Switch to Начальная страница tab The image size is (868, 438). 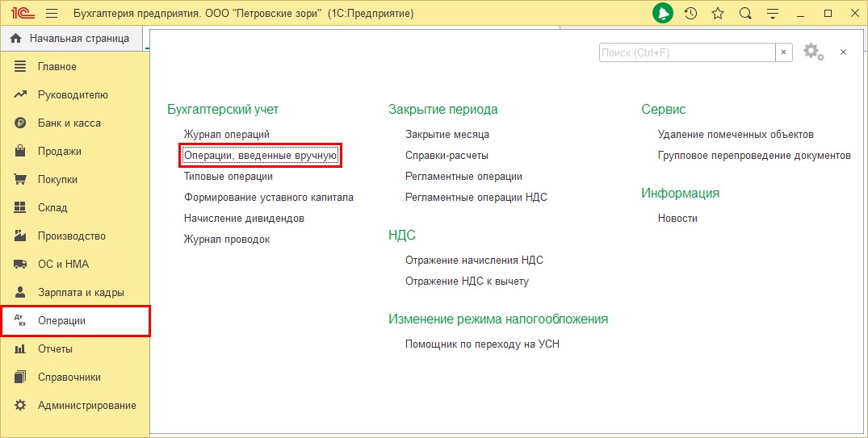tap(72, 38)
